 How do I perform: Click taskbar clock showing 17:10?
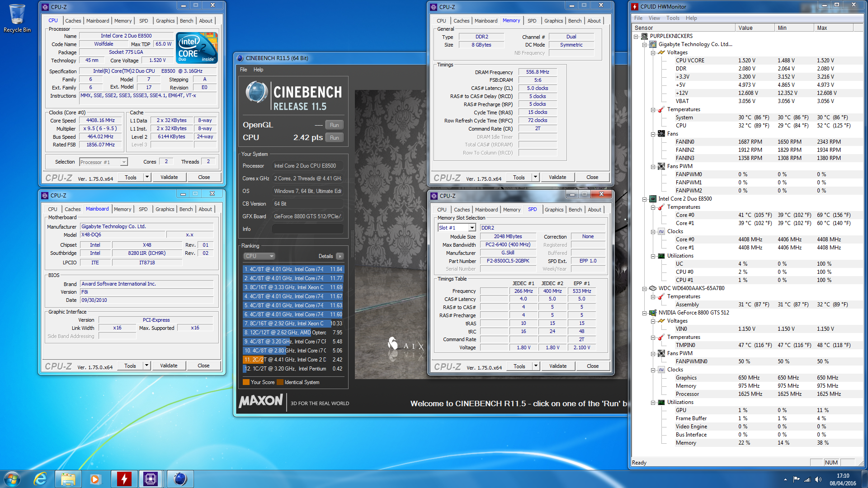point(843,479)
